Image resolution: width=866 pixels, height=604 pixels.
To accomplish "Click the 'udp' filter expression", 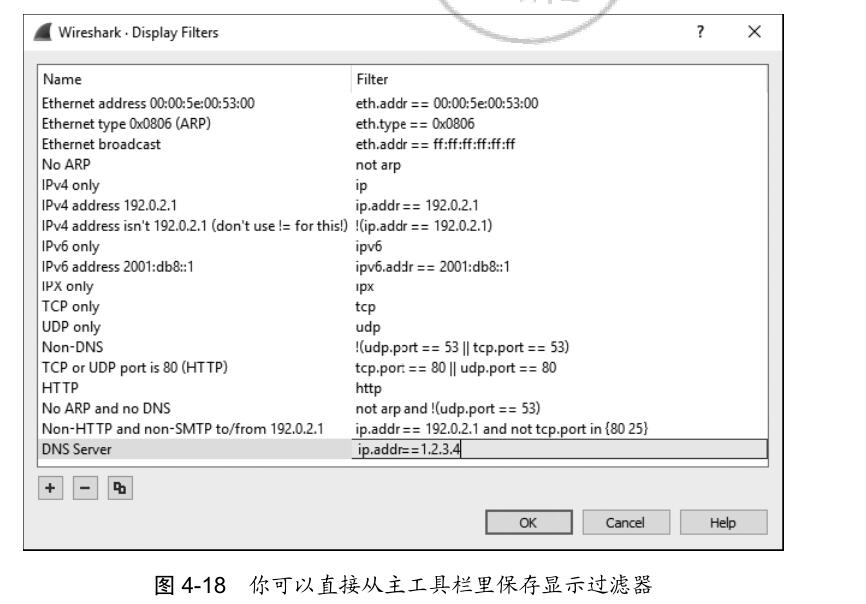I will tap(368, 327).
